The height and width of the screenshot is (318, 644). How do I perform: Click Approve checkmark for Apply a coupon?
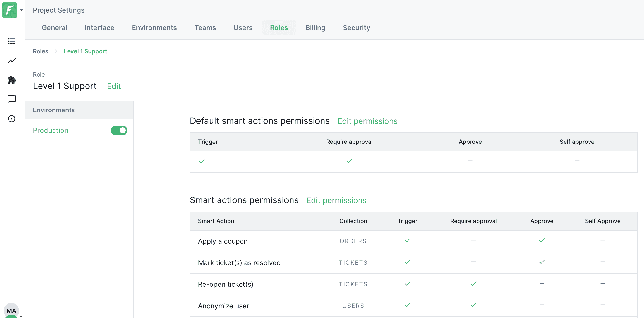coord(542,240)
